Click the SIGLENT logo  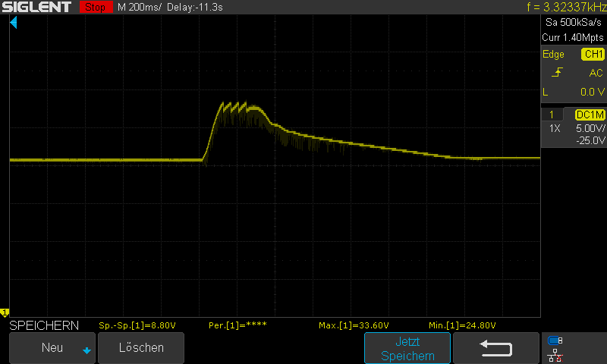tap(36, 7)
